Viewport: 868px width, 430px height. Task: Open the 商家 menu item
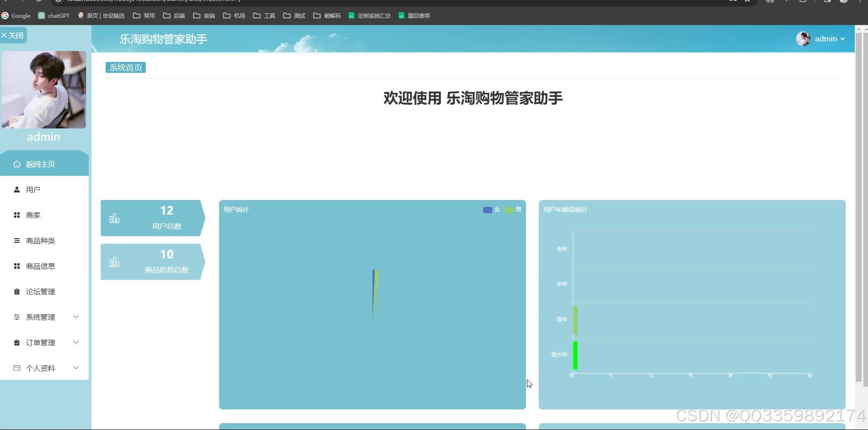click(44, 215)
